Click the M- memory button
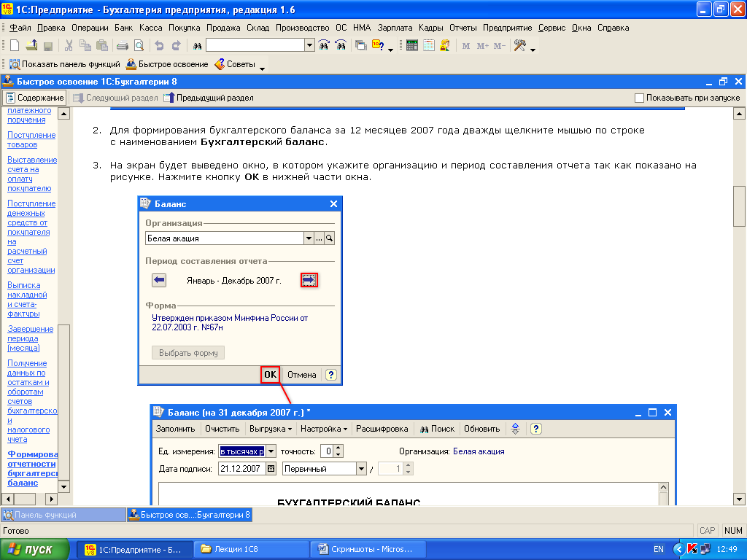 click(x=499, y=46)
